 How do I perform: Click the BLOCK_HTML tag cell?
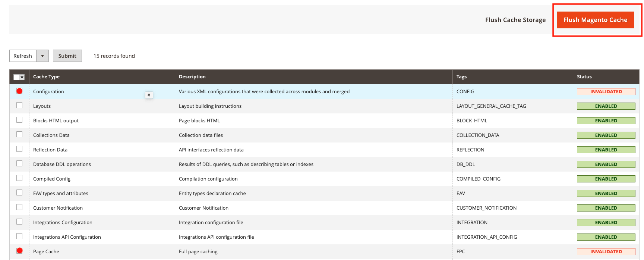tap(472, 121)
